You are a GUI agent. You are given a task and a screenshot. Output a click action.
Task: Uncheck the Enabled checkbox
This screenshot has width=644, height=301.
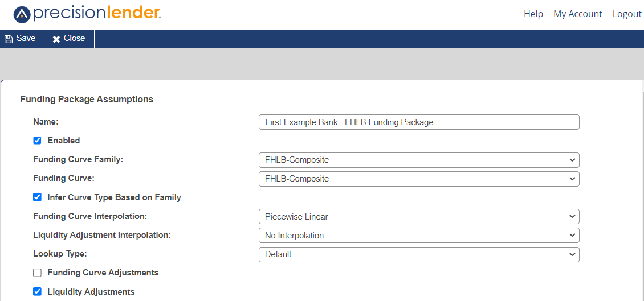coord(38,141)
